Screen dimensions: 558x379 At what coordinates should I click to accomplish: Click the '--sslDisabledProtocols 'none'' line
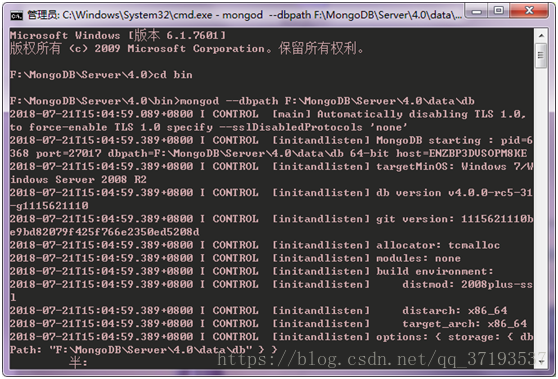coord(209,127)
